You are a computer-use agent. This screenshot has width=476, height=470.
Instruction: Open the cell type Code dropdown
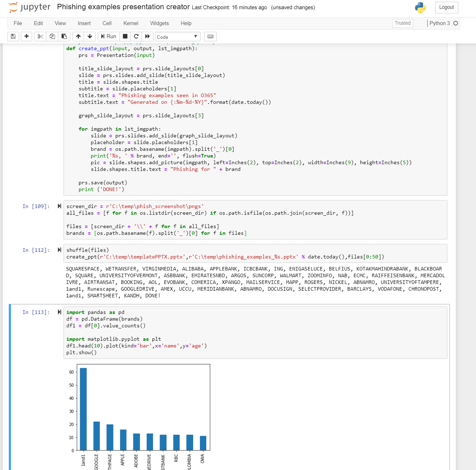tap(178, 37)
